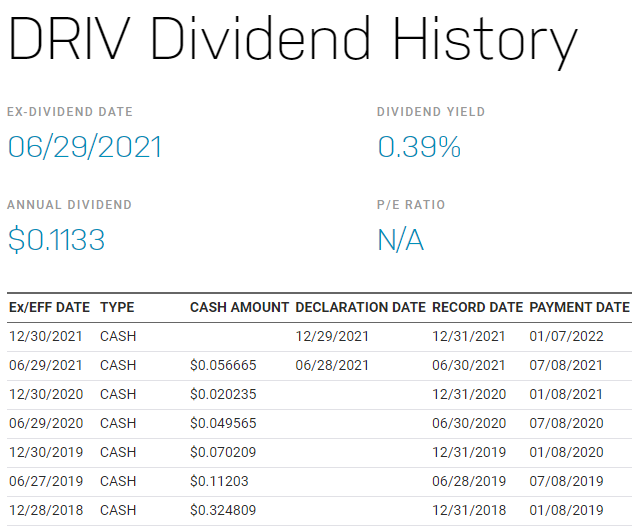Select cash amount $0.056665 cell
Image resolution: width=636 pixels, height=530 pixels.
[x=223, y=365]
